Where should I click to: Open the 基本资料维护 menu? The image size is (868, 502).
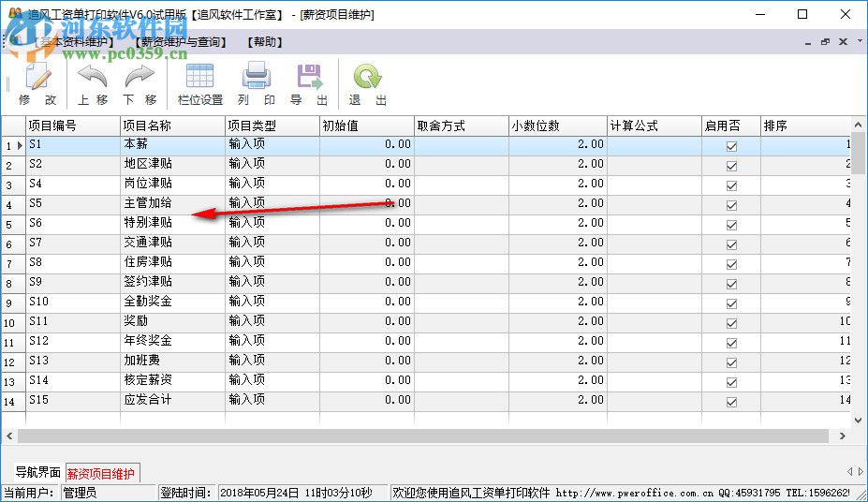click(74, 42)
